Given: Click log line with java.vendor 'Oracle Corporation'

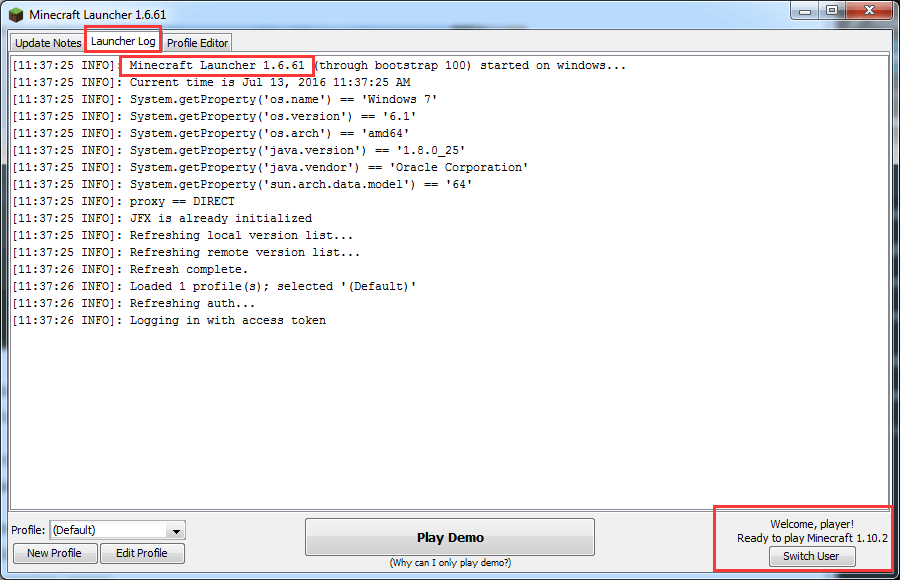Looking at the screenshot, I should [270, 168].
